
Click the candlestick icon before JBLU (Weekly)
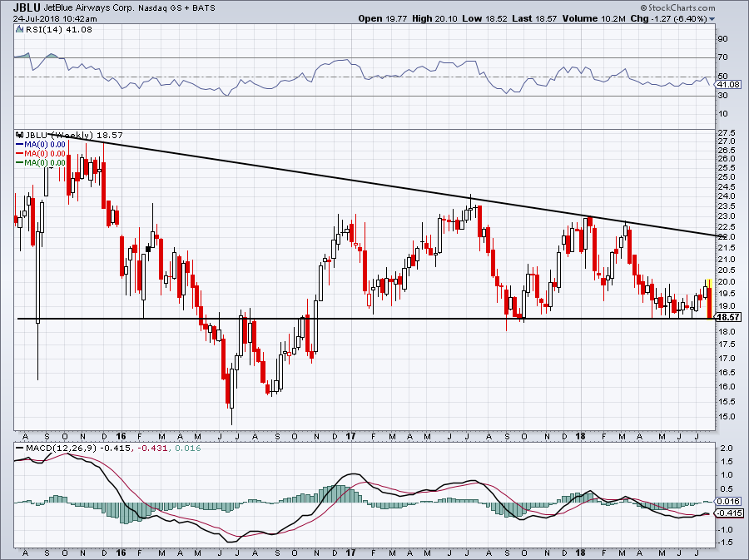click(x=20, y=135)
